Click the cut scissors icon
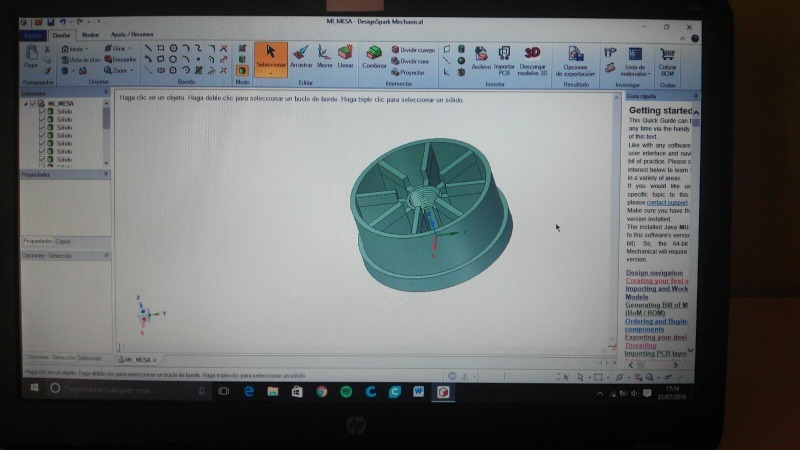 [x=47, y=49]
